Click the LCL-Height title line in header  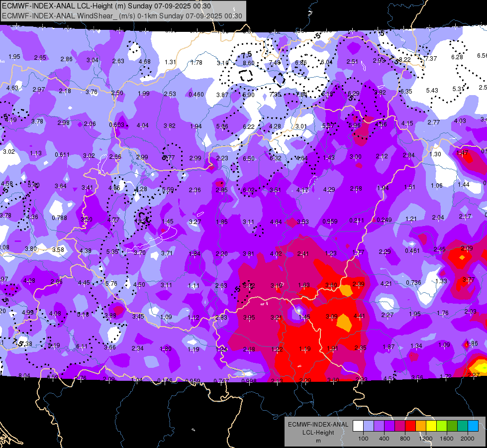(106, 6)
